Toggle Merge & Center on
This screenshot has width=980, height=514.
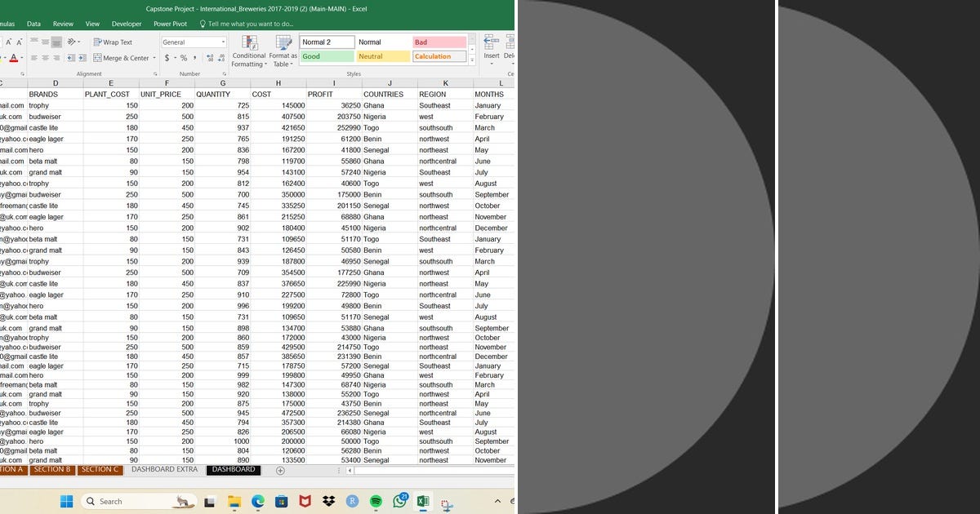pyautogui.click(x=124, y=58)
